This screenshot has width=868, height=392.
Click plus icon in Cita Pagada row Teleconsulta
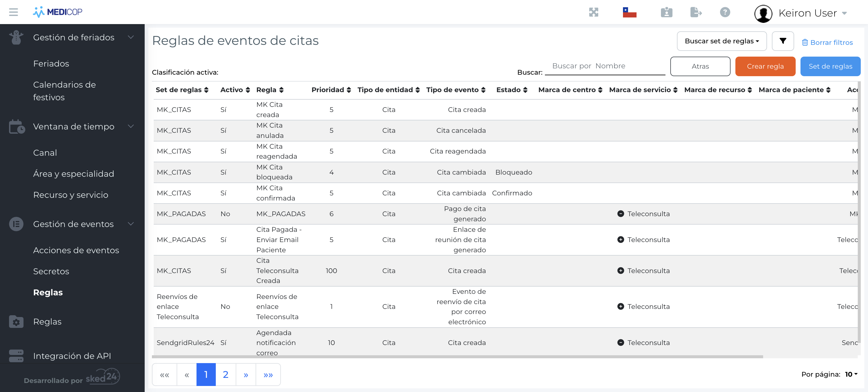click(620, 240)
